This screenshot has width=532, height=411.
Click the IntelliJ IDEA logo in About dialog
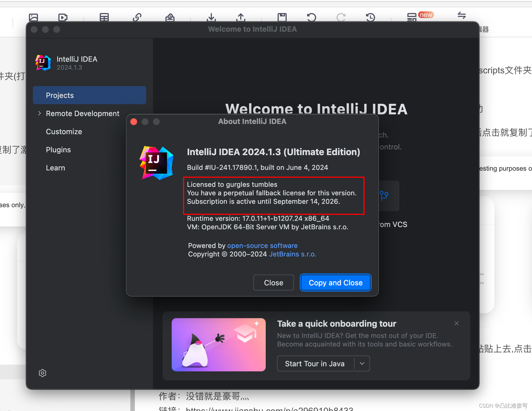click(156, 163)
